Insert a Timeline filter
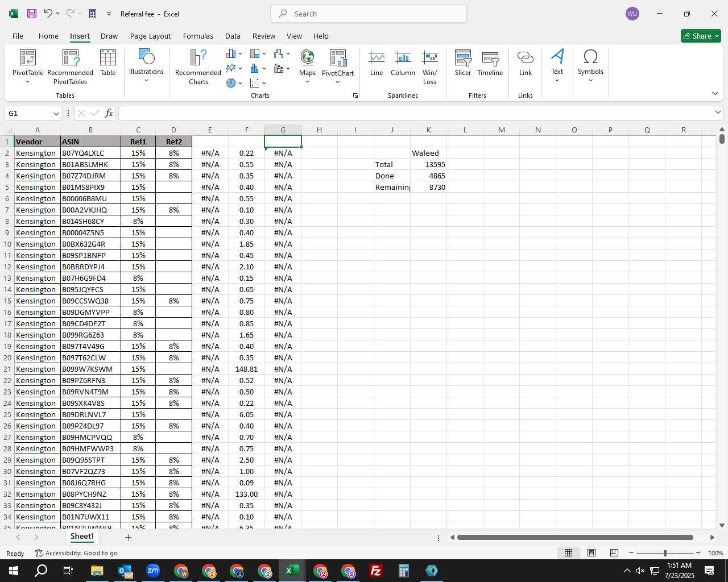 click(x=490, y=63)
